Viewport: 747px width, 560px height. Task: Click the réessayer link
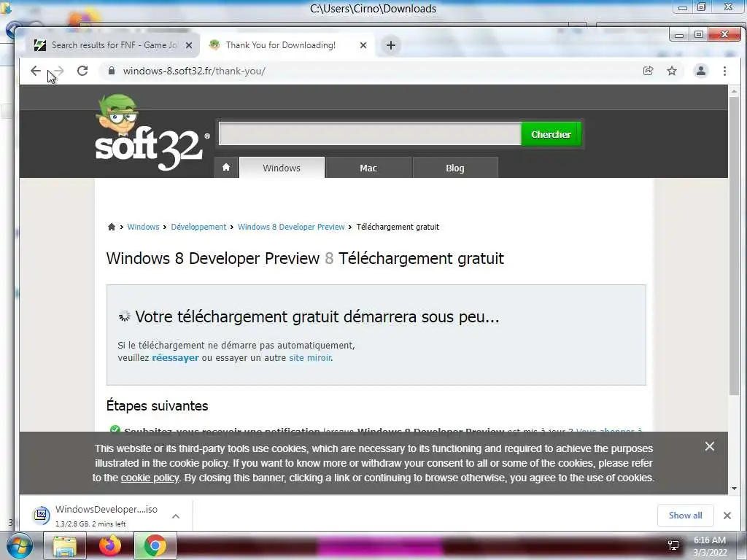tap(175, 357)
